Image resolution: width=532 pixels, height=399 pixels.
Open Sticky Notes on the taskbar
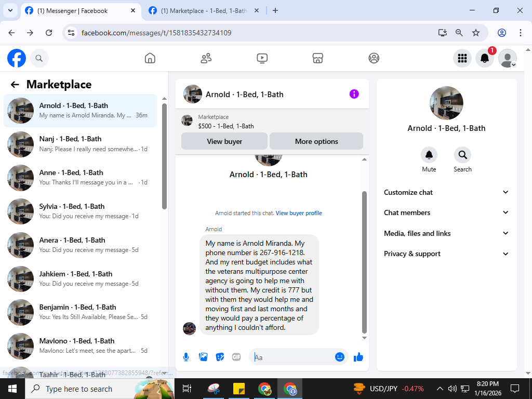[239, 389]
